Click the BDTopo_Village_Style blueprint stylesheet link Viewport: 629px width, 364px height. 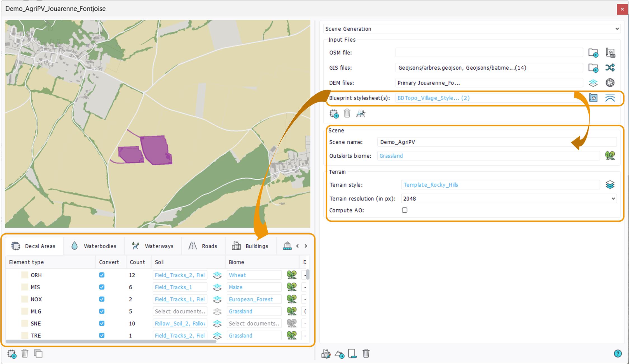click(x=433, y=98)
